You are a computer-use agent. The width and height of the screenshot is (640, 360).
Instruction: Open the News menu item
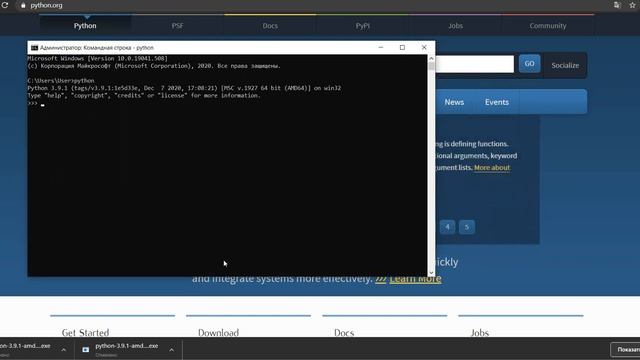(454, 102)
